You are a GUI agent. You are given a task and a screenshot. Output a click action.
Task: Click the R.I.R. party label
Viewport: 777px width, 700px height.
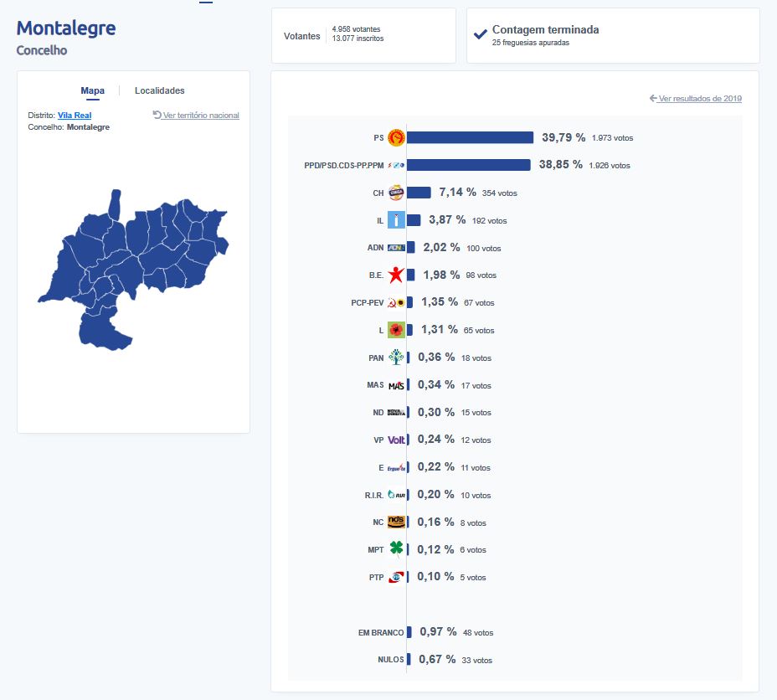374,496
